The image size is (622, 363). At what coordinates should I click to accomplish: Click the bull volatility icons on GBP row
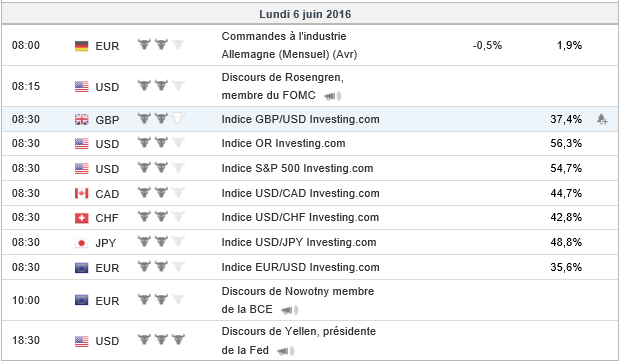[161, 118]
